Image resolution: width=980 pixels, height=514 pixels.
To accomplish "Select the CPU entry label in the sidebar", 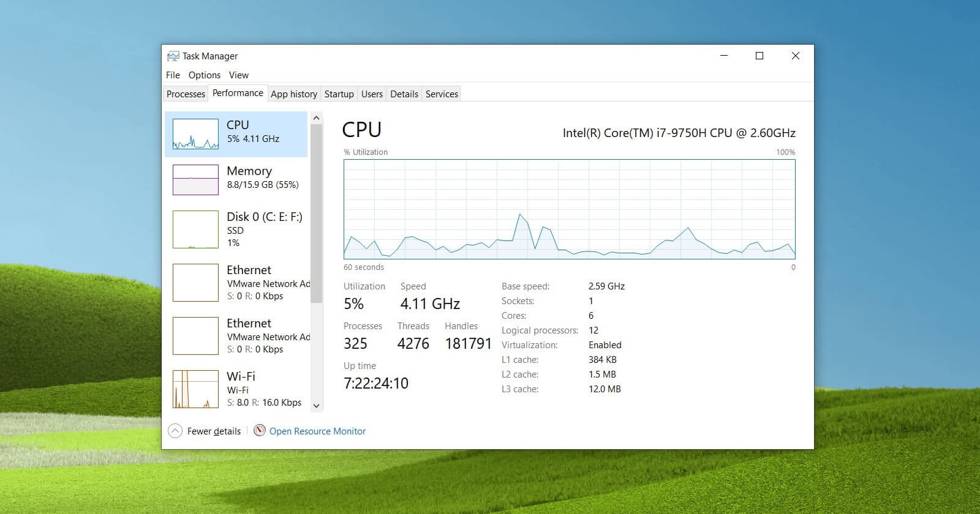I will point(238,124).
